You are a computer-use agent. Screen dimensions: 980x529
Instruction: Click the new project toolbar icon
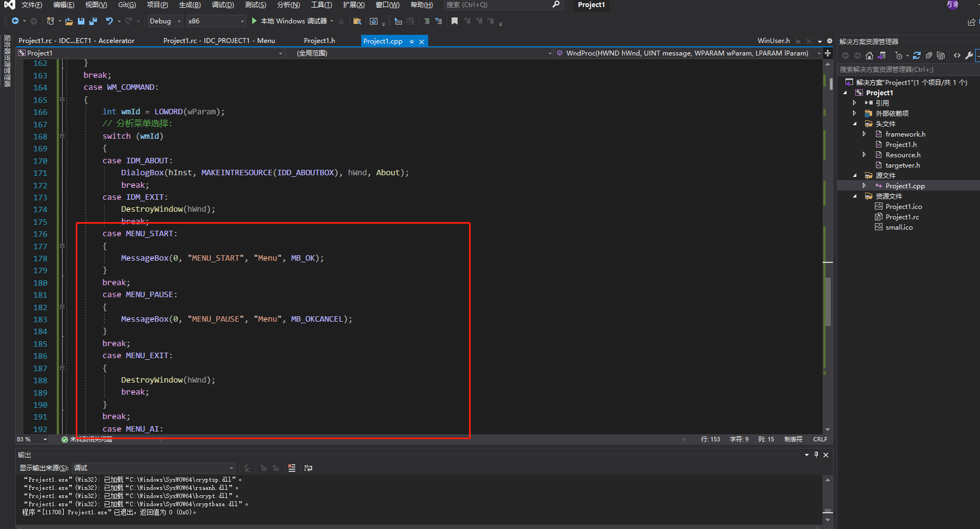click(x=50, y=21)
